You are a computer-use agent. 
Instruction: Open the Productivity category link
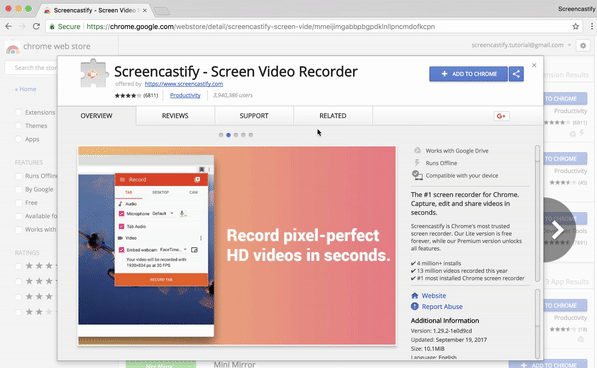[x=185, y=96]
